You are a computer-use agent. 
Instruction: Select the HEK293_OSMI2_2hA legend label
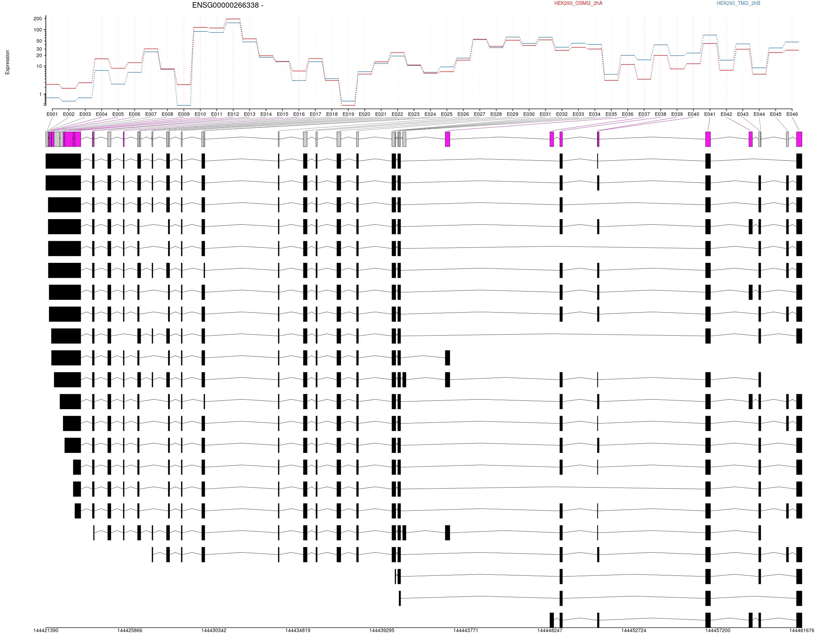pyautogui.click(x=578, y=3)
